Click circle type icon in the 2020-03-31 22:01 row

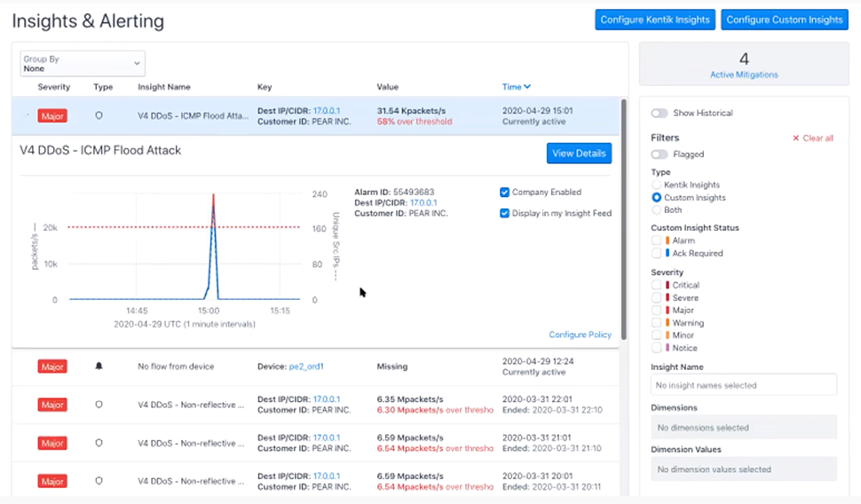pos(99,405)
